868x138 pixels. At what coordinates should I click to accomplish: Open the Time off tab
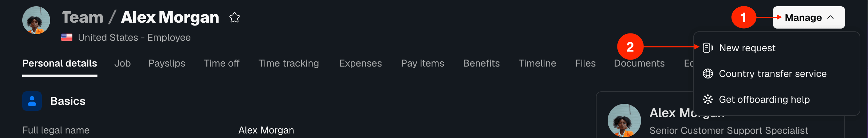tap(222, 63)
